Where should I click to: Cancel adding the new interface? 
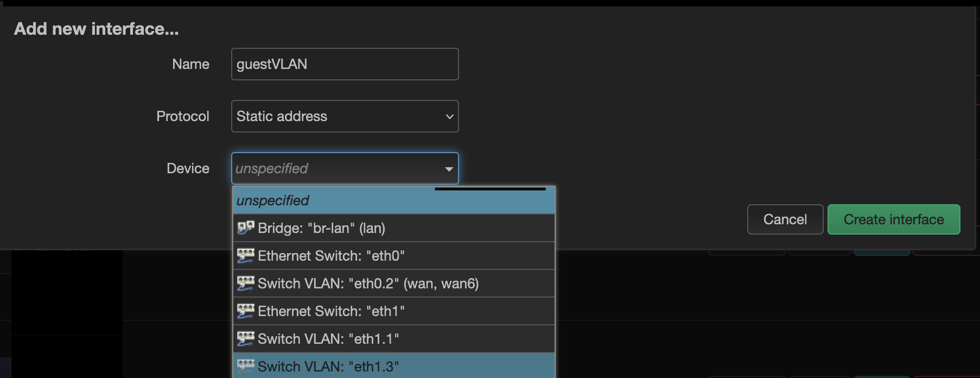click(785, 219)
